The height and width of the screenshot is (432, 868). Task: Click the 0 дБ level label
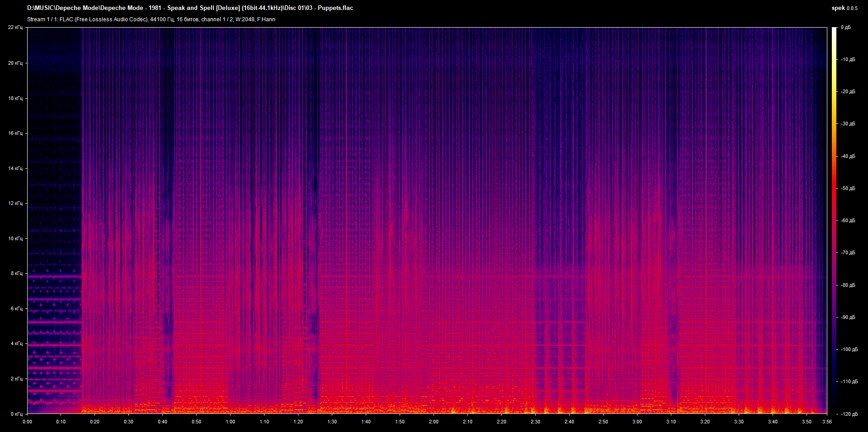pyautogui.click(x=846, y=28)
